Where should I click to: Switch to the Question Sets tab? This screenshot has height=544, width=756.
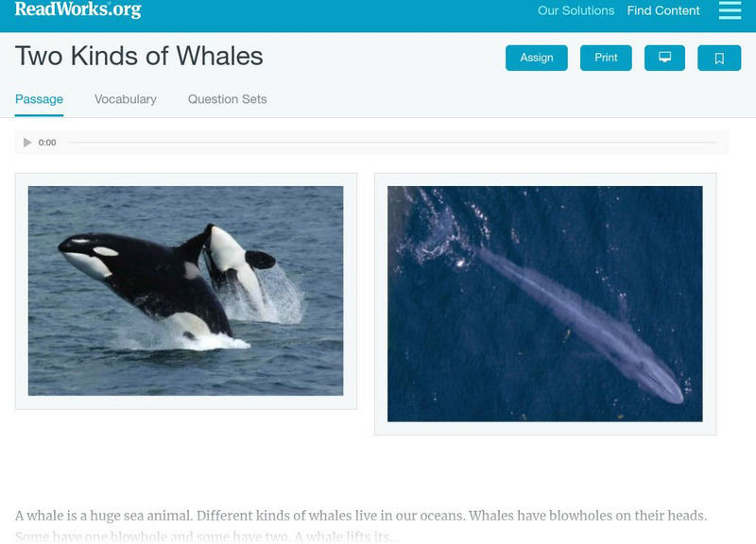point(227,99)
